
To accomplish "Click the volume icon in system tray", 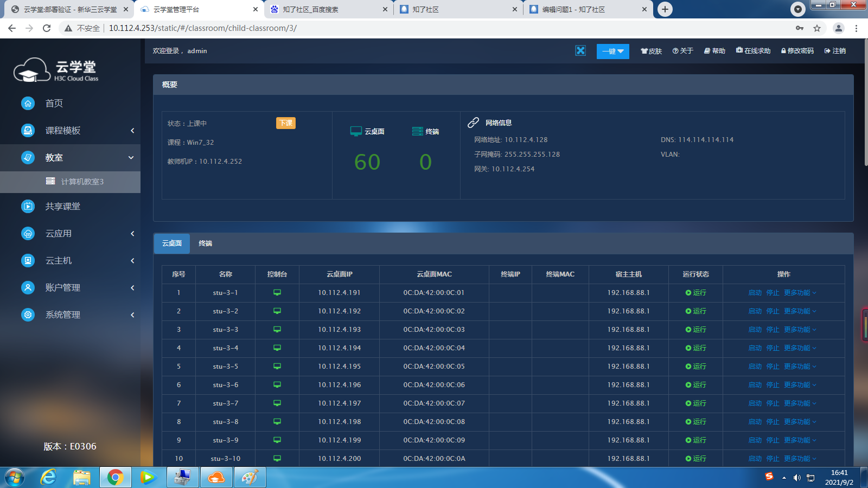I will point(797,478).
